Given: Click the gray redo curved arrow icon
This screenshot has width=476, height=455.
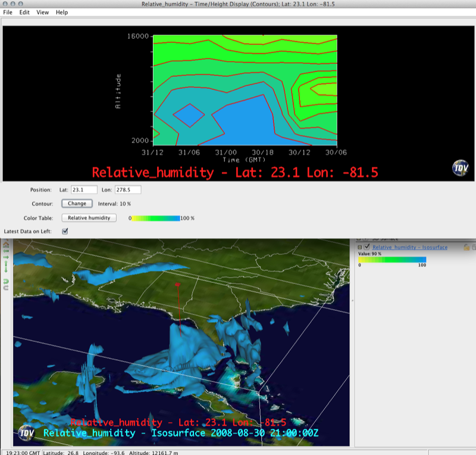Looking at the screenshot, I should (x=6, y=288).
